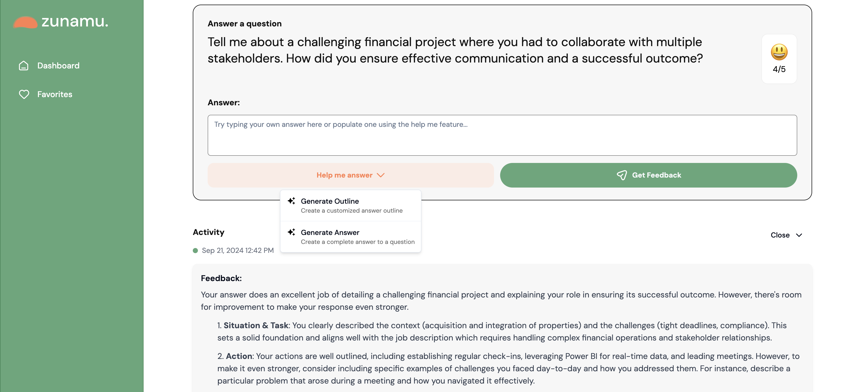
Task: Click the paper plane icon on Get Feedback
Action: pos(622,175)
